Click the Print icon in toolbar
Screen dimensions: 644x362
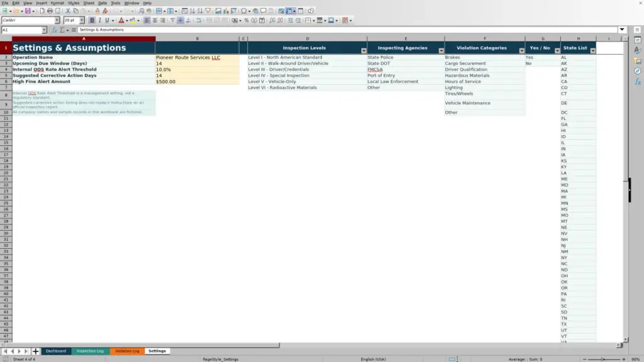(x=50, y=11)
